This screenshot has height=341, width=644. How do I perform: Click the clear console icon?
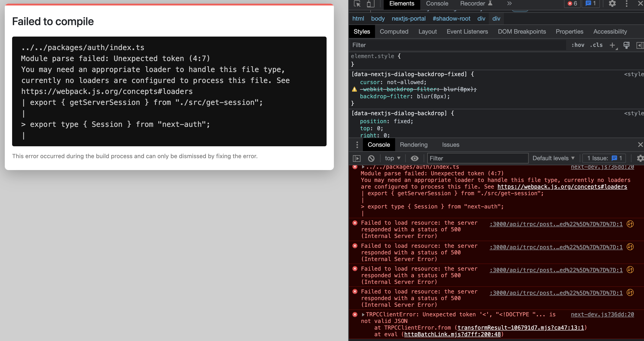pyautogui.click(x=371, y=158)
